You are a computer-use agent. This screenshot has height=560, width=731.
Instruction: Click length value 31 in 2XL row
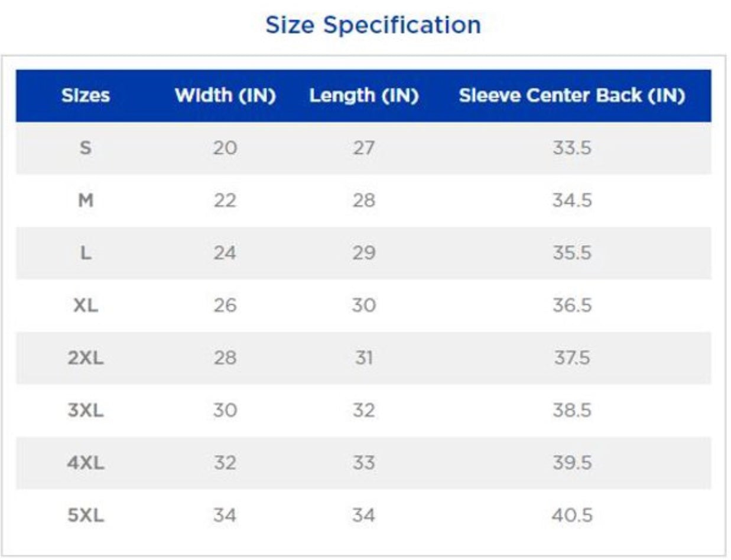click(x=363, y=358)
